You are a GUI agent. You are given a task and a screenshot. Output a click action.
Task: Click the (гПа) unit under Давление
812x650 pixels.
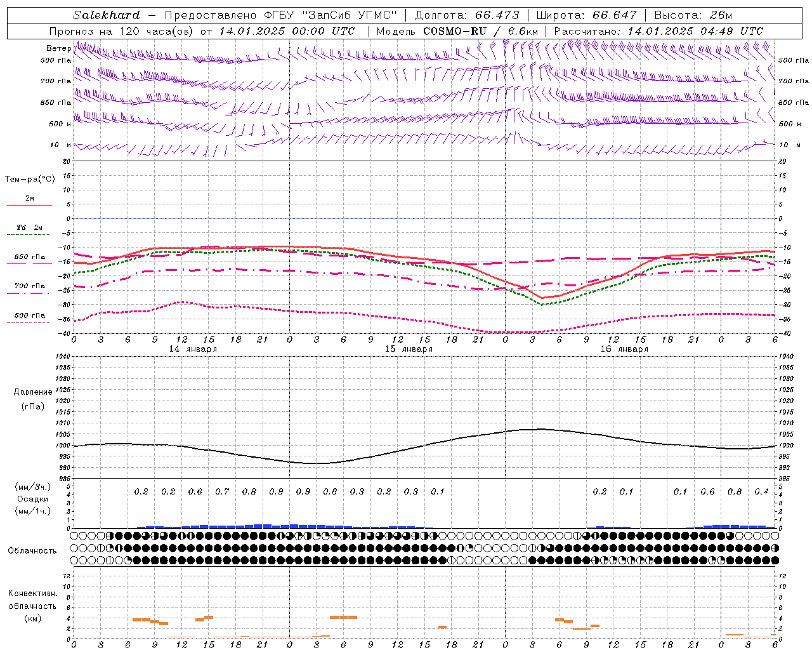[x=33, y=406]
